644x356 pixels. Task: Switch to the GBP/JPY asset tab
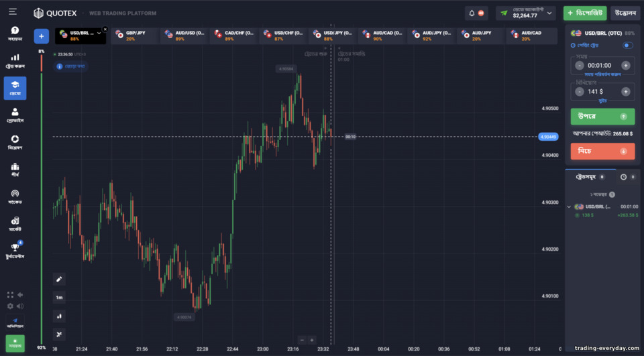(135, 36)
